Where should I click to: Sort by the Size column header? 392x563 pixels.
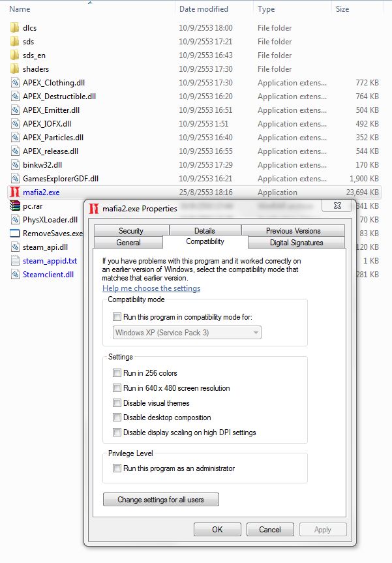point(342,9)
